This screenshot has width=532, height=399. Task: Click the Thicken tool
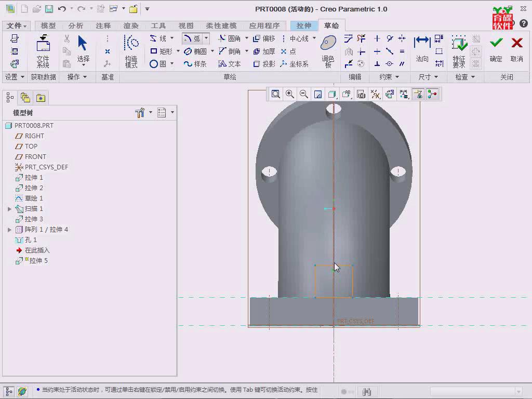[x=264, y=51]
